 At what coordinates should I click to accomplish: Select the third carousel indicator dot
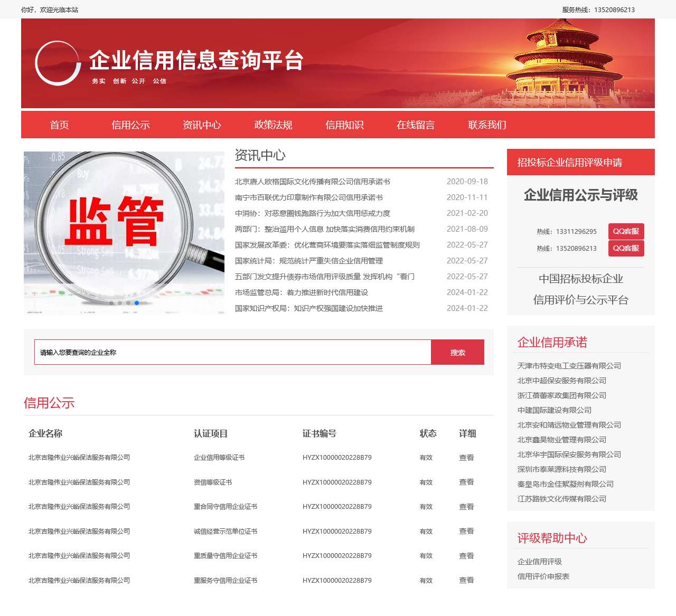coord(128,303)
